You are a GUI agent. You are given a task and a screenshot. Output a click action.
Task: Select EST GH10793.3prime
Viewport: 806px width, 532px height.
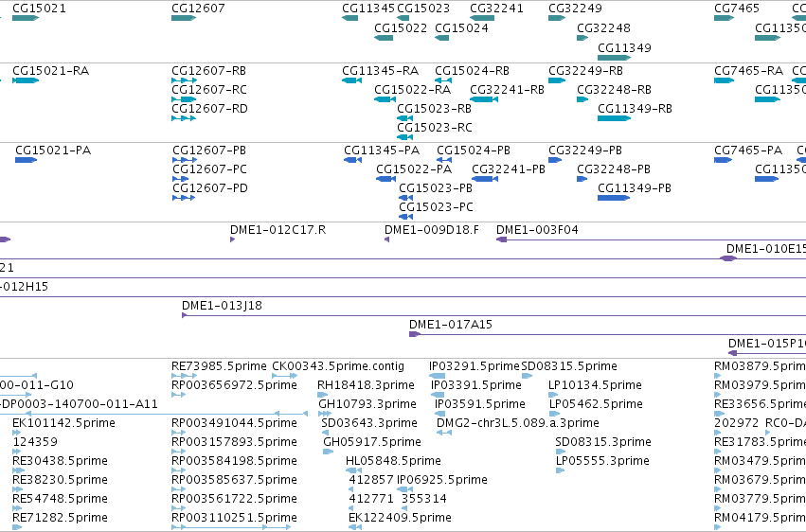click(324, 414)
